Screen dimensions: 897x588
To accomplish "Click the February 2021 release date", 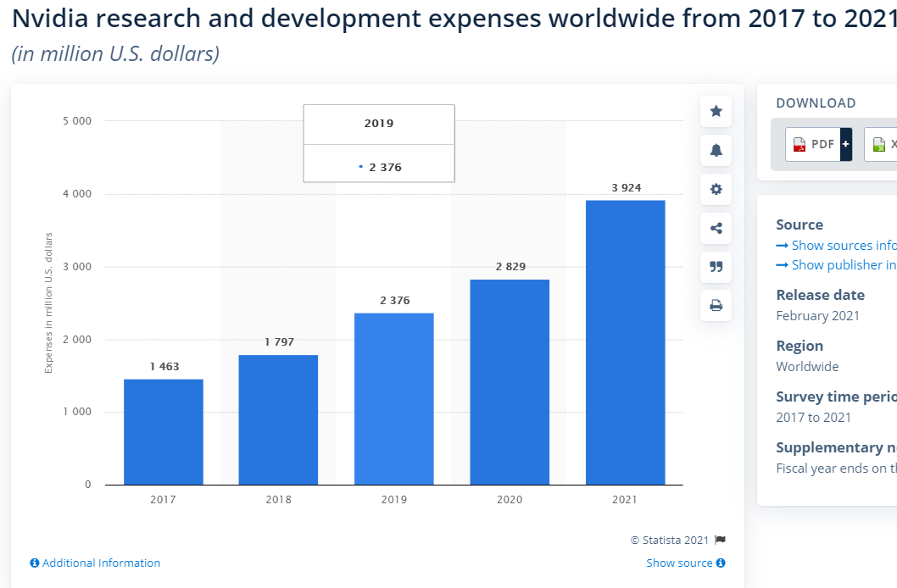I will [x=817, y=315].
